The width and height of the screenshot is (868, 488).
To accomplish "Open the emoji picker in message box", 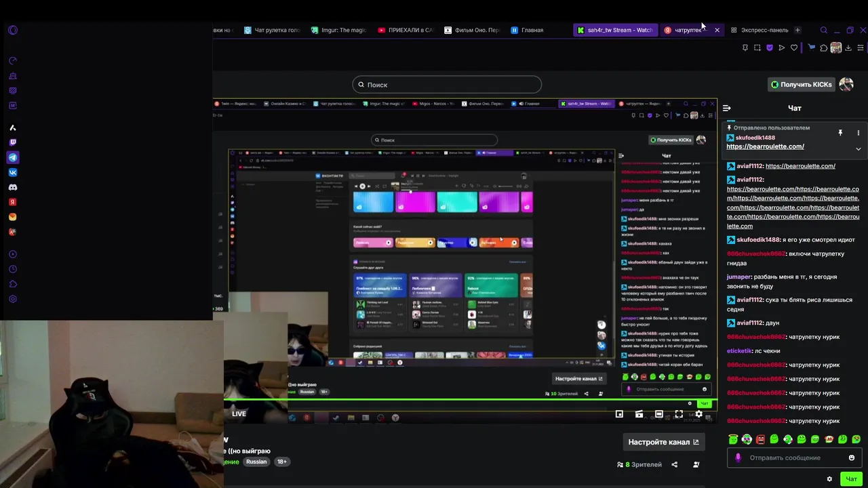I will [x=852, y=457].
